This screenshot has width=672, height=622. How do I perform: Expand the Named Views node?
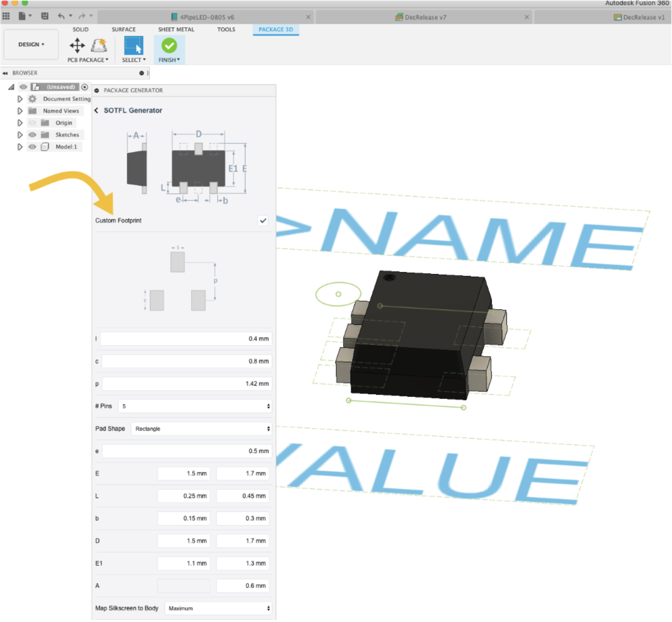[x=20, y=111]
